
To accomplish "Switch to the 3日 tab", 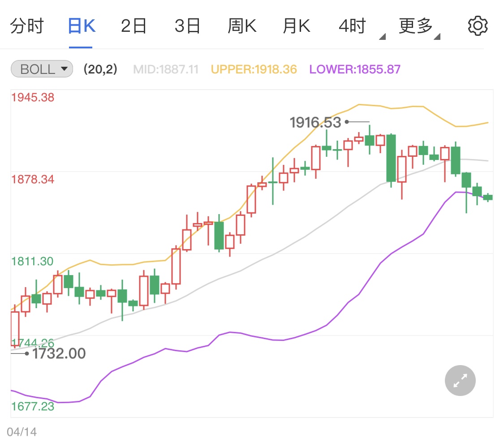I will (187, 26).
